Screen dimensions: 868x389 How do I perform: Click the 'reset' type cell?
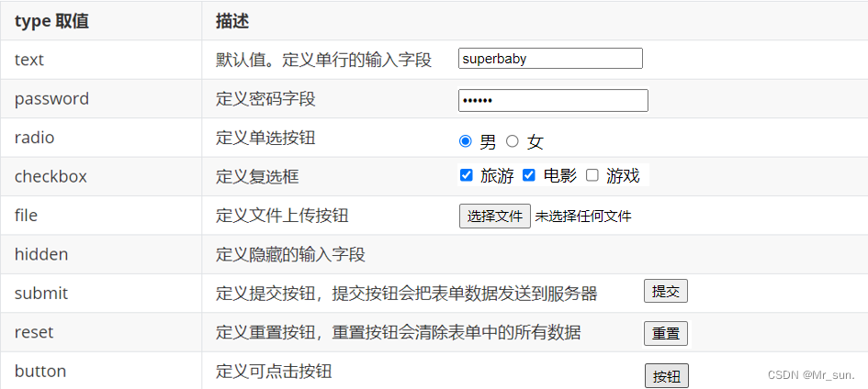101,333
